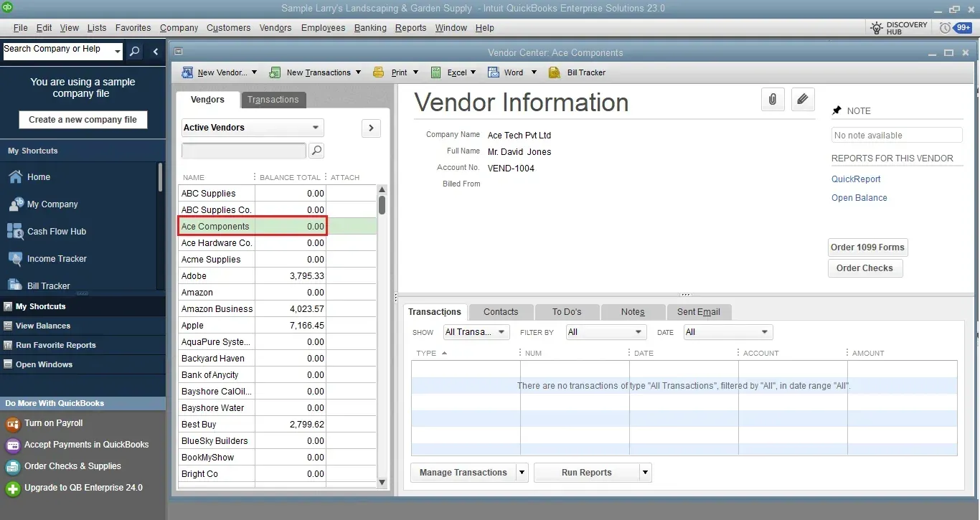Click the vendor search magnifier button
This screenshot has width=980, height=520.
pos(316,151)
